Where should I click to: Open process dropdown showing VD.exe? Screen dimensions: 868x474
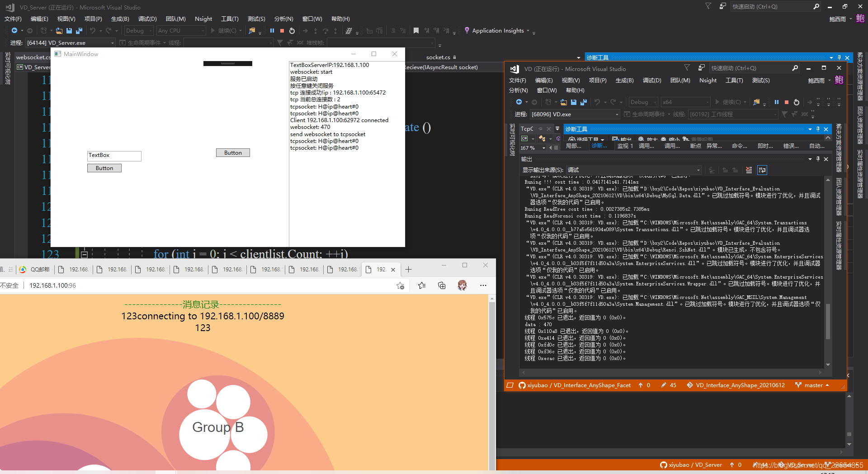[x=575, y=114]
